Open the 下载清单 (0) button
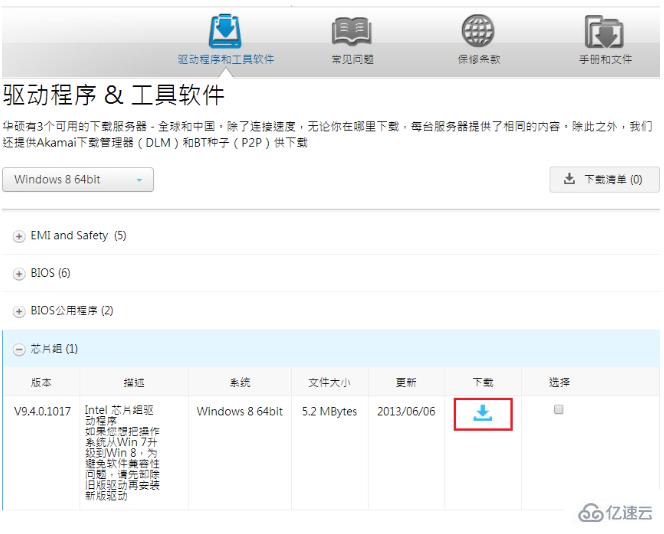664x534 pixels. 604,180
